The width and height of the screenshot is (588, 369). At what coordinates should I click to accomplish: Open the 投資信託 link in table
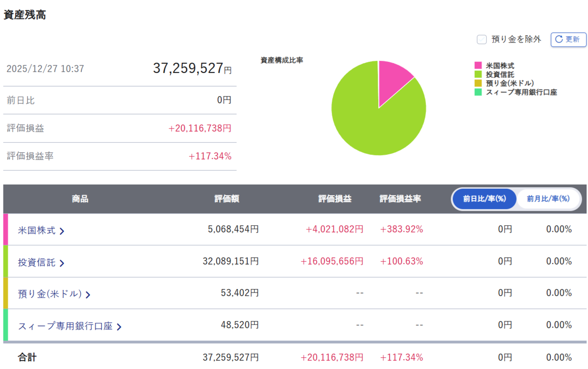coord(37,262)
